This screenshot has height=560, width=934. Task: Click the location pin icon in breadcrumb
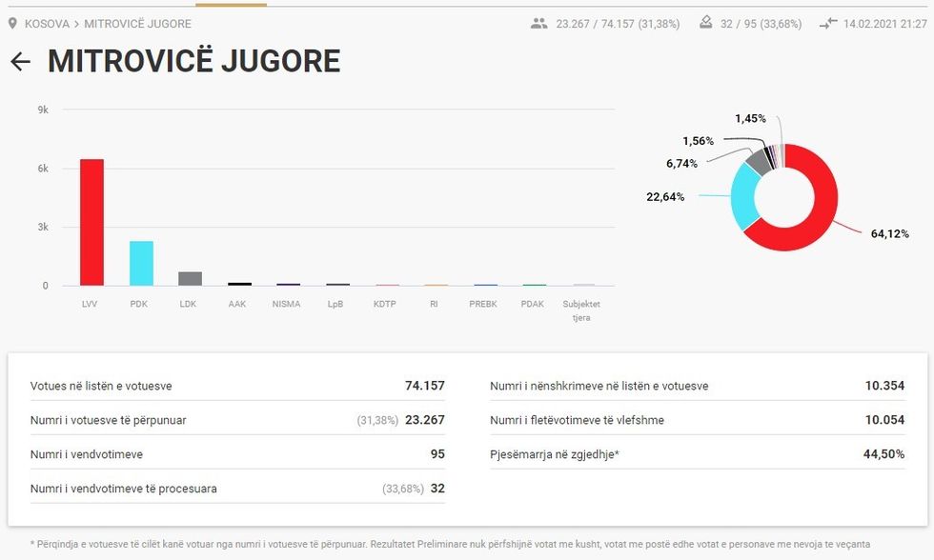(x=12, y=24)
